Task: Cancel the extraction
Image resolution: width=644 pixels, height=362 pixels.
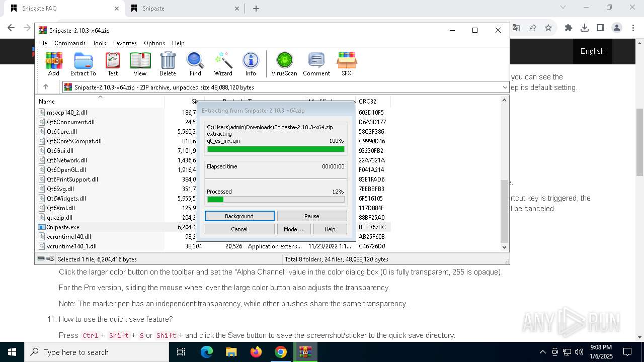Action: 239,229
